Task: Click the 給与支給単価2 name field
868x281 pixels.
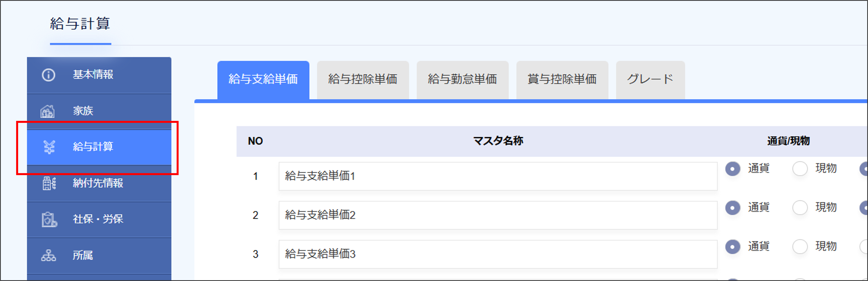Action: 498,216
